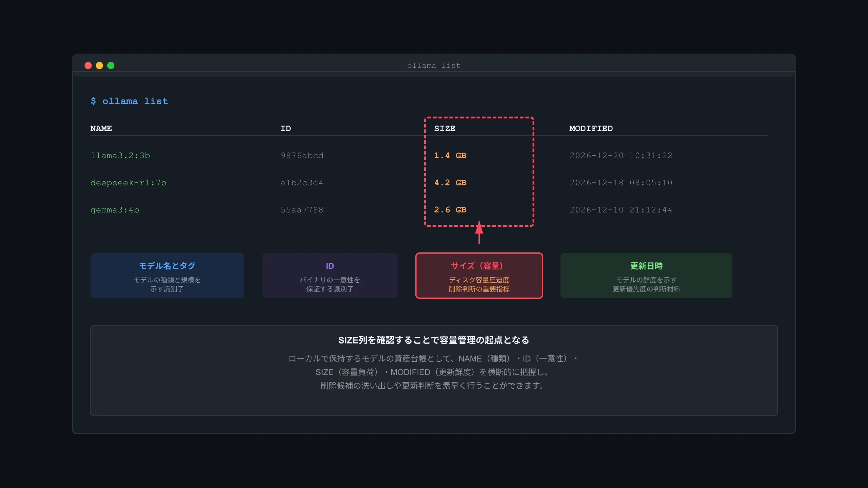
Task: Click the NAME column header
Action: coord(101,128)
